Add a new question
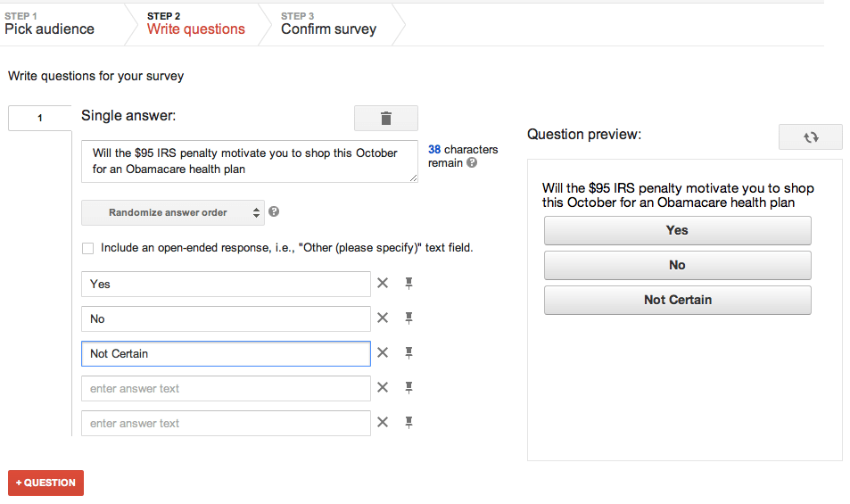Screen dimensions: 850x504 point(46,483)
